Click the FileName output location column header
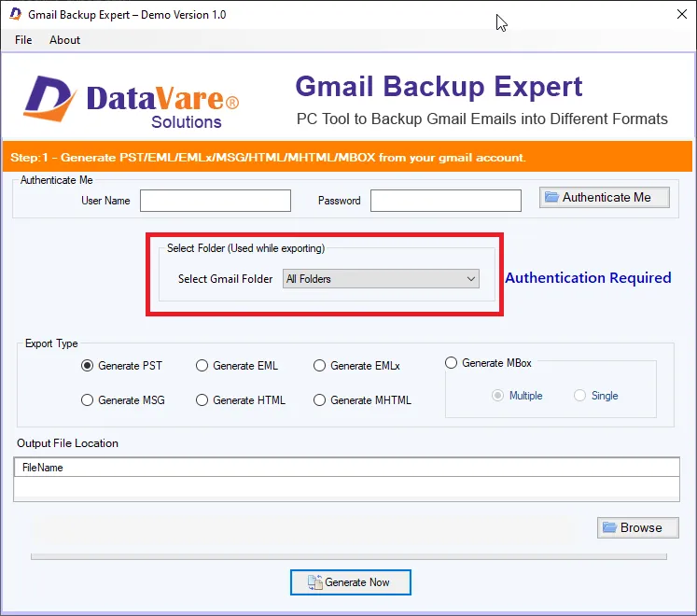Screen dimensions: 697x616 (347, 468)
